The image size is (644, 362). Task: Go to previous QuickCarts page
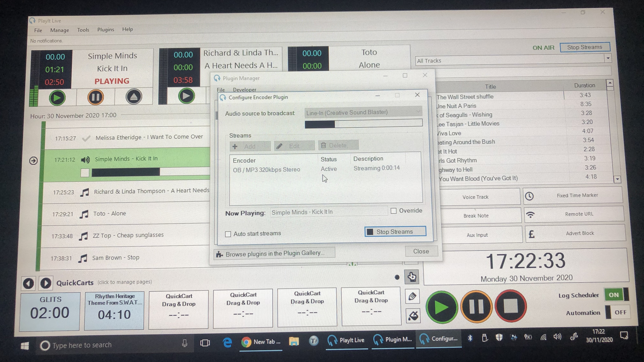[28, 283]
